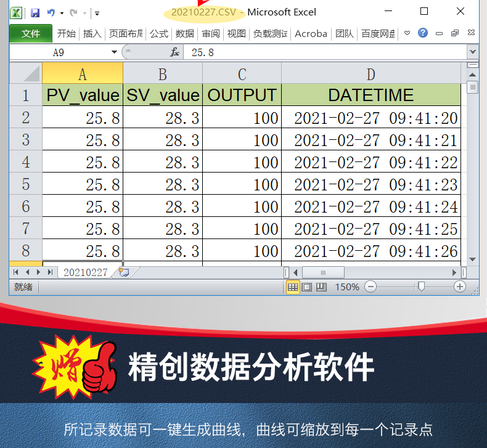Open Customize Quick Access Toolbar dropdown
The image size is (487, 448).
pyautogui.click(x=97, y=13)
